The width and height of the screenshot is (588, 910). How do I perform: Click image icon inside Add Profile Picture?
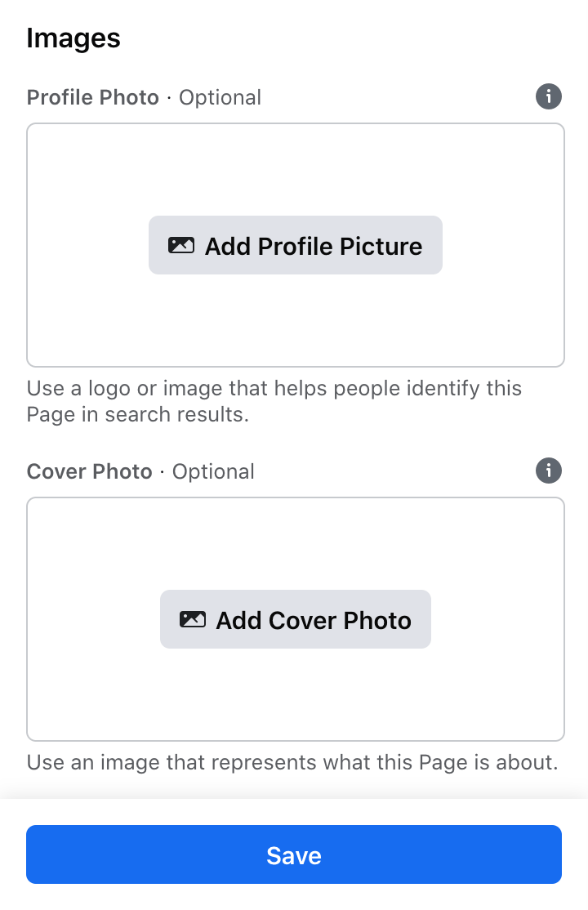tap(181, 246)
